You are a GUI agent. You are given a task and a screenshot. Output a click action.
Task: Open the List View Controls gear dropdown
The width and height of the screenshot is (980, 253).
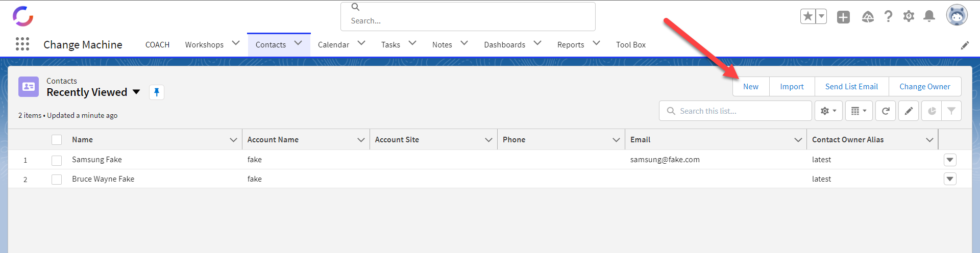point(828,111)
